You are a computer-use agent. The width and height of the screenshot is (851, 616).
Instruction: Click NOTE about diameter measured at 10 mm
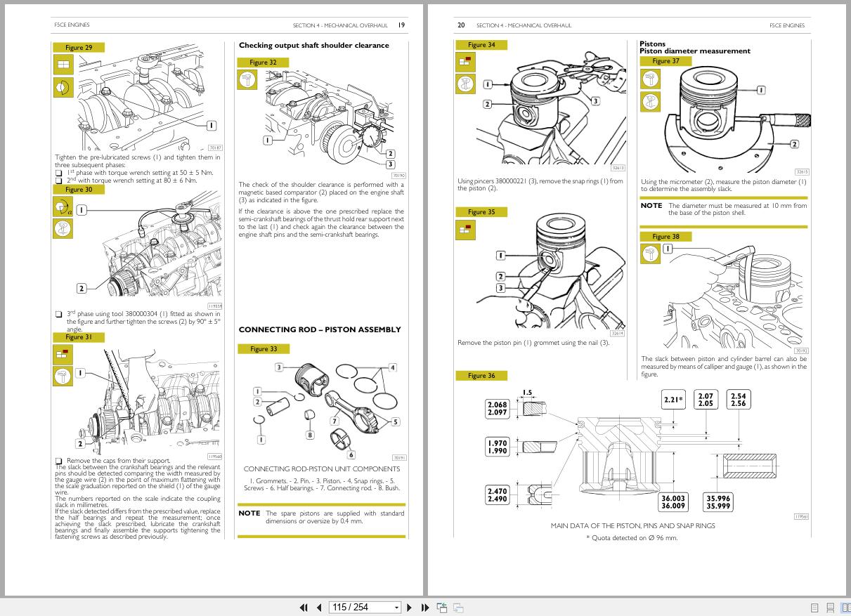[x=724, y=209]
